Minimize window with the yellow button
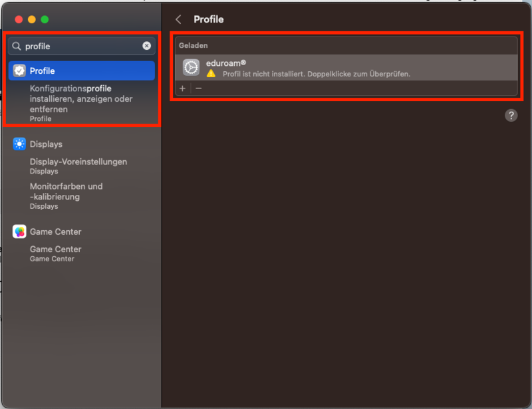The width and height of the screenshot is (532, 409). 32,20
